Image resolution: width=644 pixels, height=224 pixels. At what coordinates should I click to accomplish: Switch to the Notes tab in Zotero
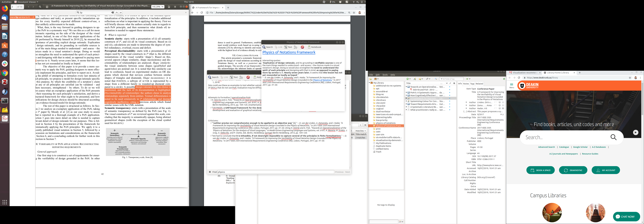tap(466, 84)
